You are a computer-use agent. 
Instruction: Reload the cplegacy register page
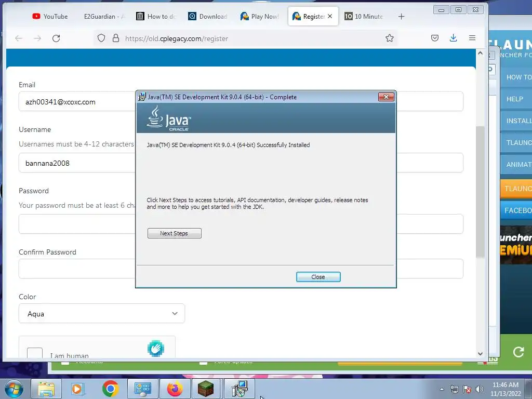[56, 38]
